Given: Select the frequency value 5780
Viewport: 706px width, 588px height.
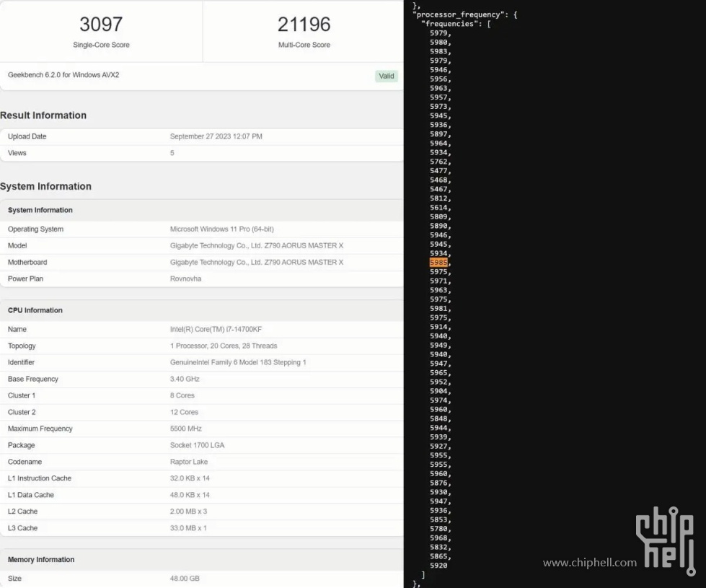Looking at the screenshot, I should tap(438, 529).
